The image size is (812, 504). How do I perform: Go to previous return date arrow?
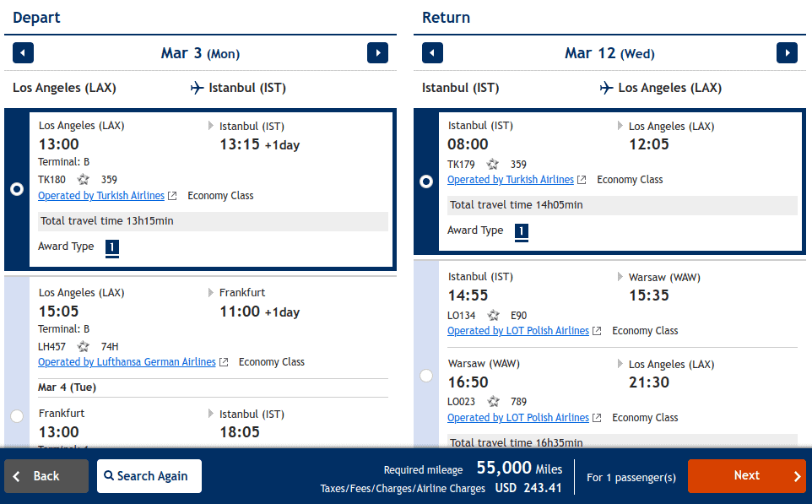432,53
